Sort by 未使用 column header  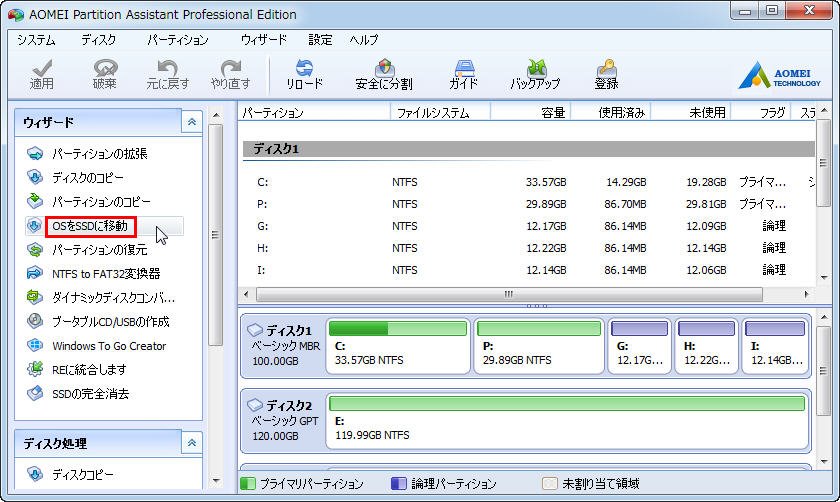pos(691,113)
